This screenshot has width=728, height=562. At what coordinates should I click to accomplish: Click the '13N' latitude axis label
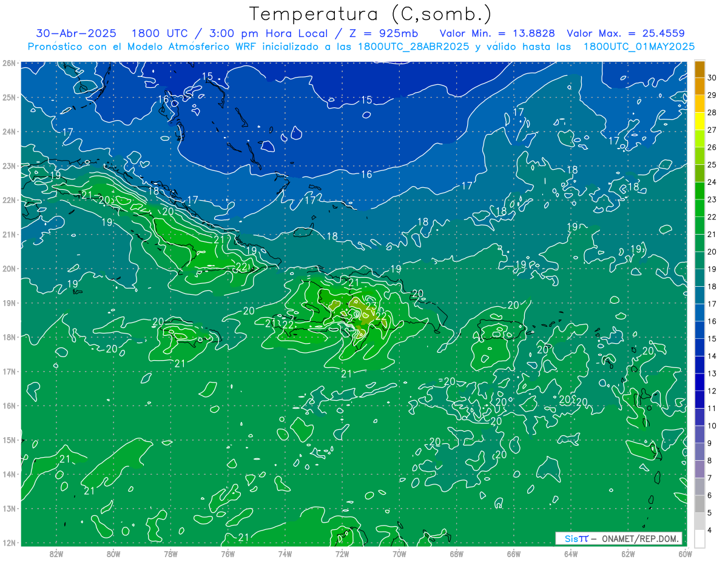9,509
